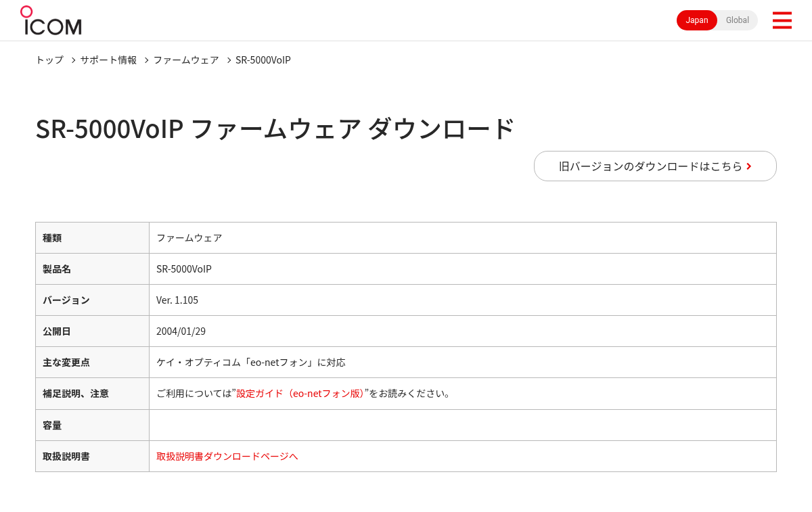
Task: Click SR-5000VoIP breadcrumb item
Action: tap(263, 60)
